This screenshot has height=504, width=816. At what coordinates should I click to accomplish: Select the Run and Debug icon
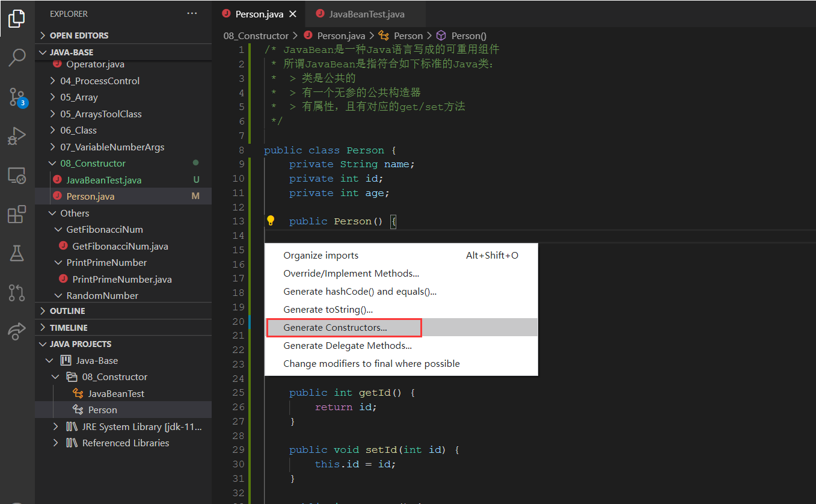coord(16,135)
